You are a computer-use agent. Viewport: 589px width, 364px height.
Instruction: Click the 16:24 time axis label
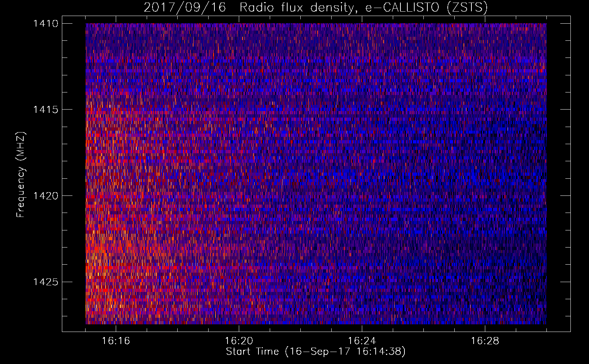coord(362,341)
